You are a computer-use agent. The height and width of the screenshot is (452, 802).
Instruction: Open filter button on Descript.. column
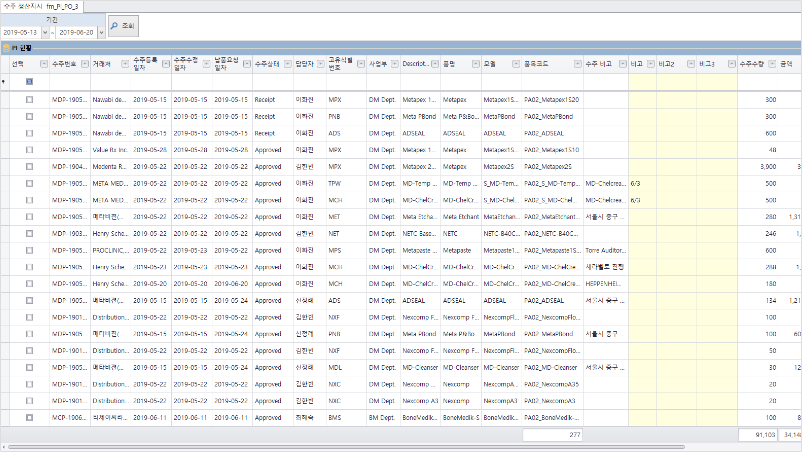pos(435,64)
